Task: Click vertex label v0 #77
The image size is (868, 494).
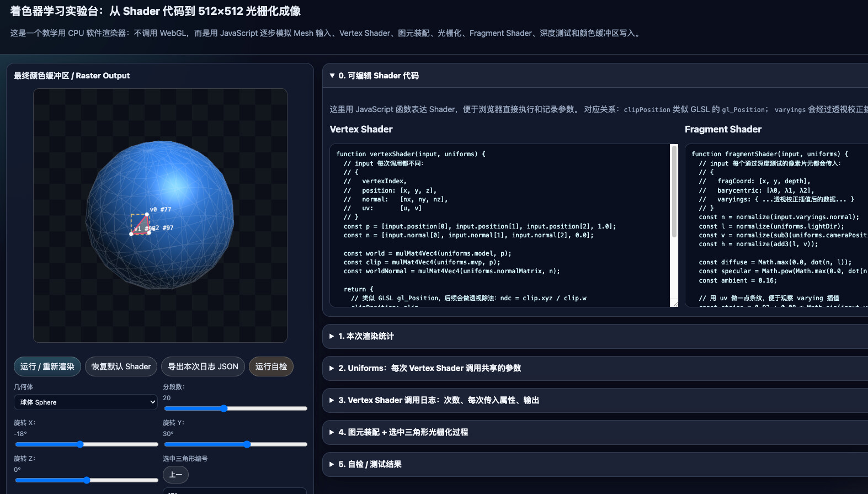Action: coord(161,210)
